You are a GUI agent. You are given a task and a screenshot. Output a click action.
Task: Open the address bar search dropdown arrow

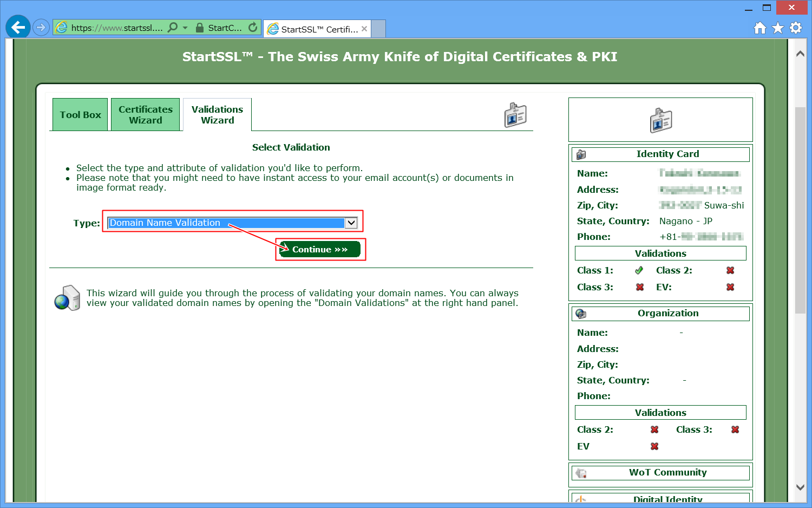point(185,28)
